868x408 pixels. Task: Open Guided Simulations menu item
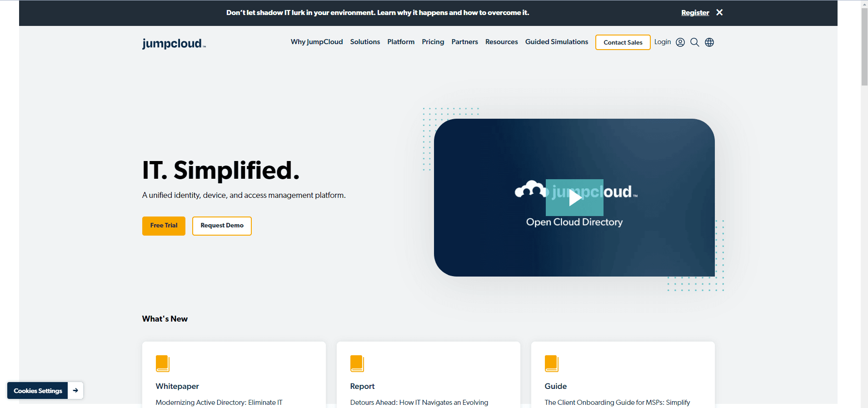click(x=557, y=42)
